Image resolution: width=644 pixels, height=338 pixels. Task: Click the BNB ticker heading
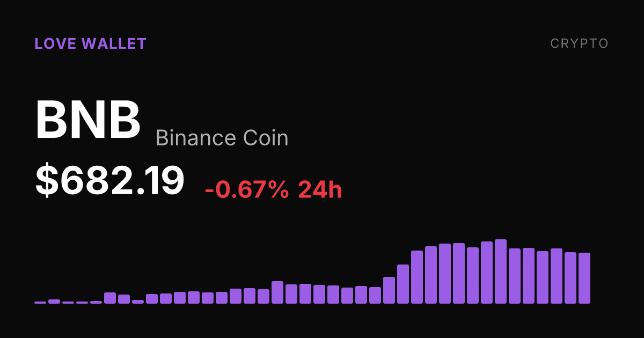click(88, 120)
